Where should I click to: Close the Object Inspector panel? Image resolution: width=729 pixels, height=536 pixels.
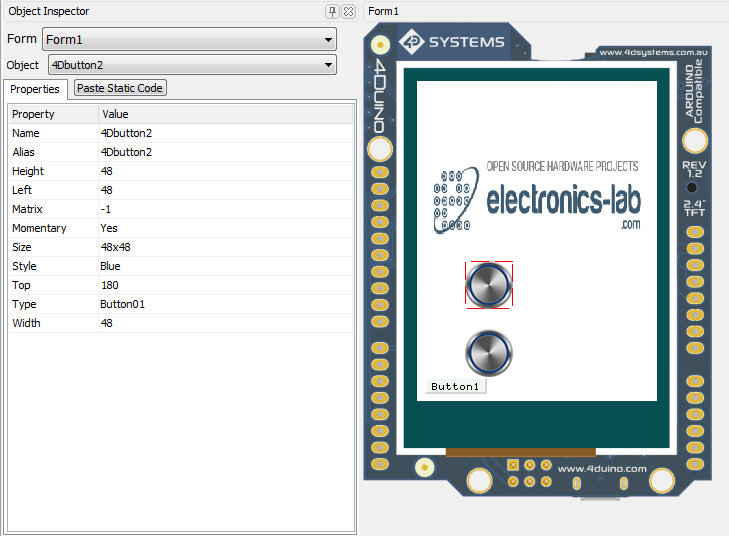348,12
